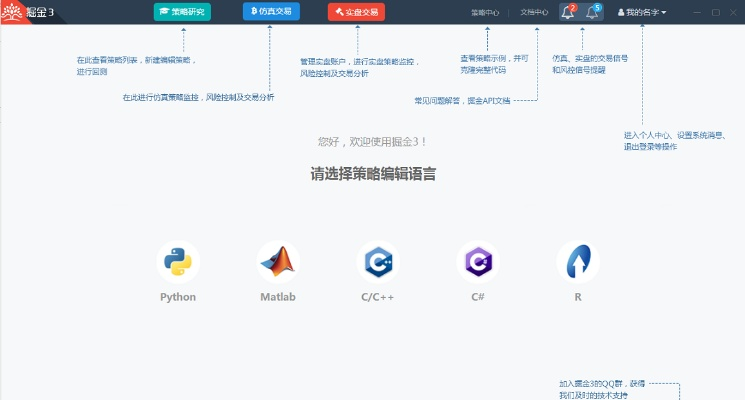Image resolution: width=745 pixels, height=400 pixels.
Task: Open the 策略中心 link
Action: tap(485, 12)
